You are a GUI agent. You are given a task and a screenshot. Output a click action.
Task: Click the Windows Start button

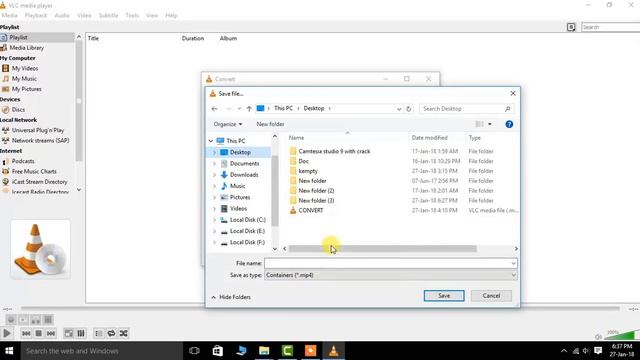(x=9, y=351)
